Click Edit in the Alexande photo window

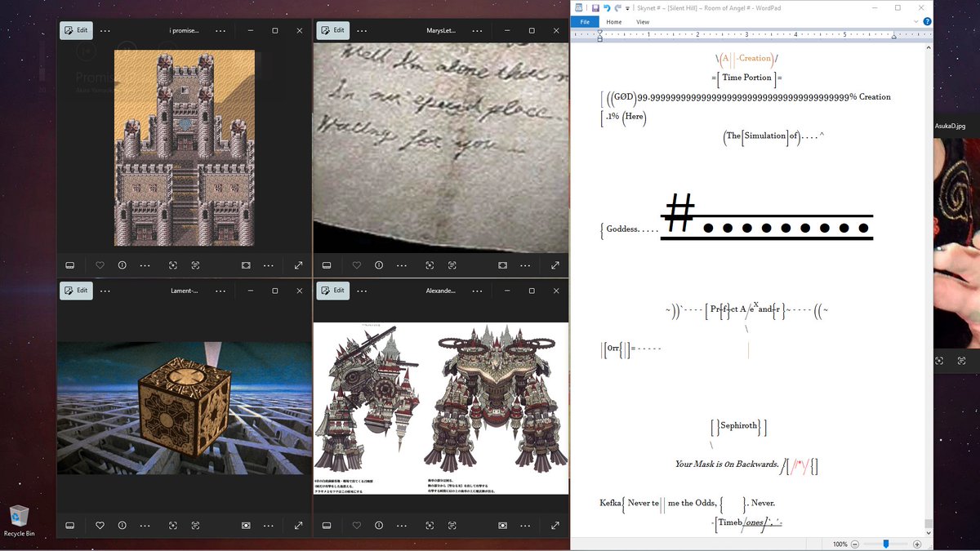coord(332,290)
